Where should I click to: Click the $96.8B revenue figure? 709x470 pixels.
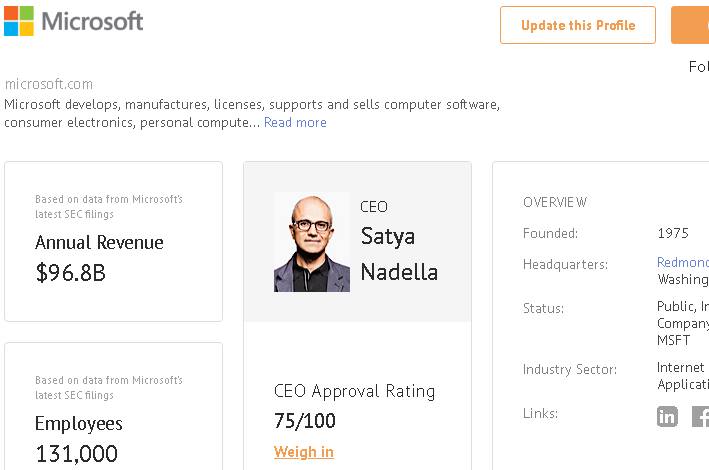coord(70,272)
